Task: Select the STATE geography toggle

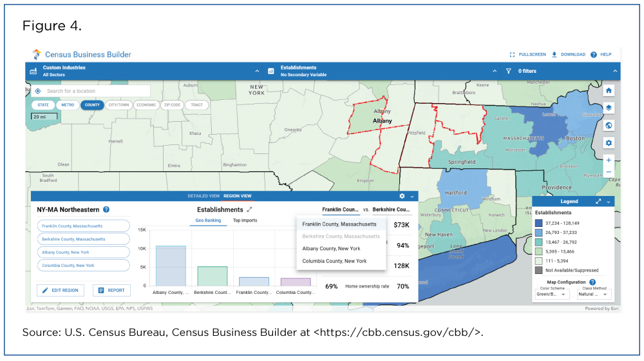Action: click(x=43, y=104)
